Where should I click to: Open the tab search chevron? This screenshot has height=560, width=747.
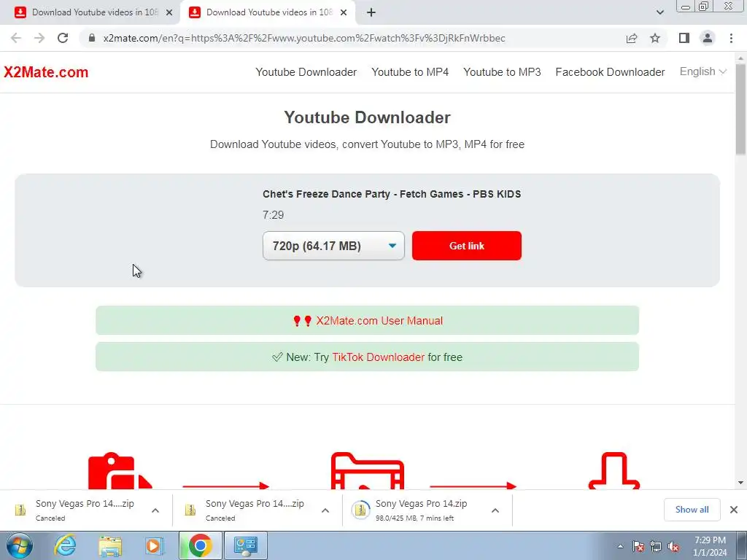(x=659, y=12)
